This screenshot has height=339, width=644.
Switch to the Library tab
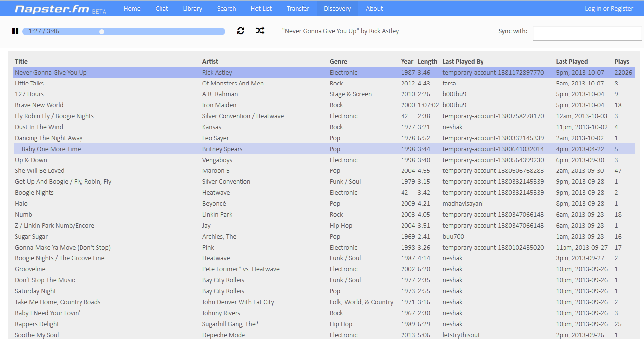pos(193,9)
